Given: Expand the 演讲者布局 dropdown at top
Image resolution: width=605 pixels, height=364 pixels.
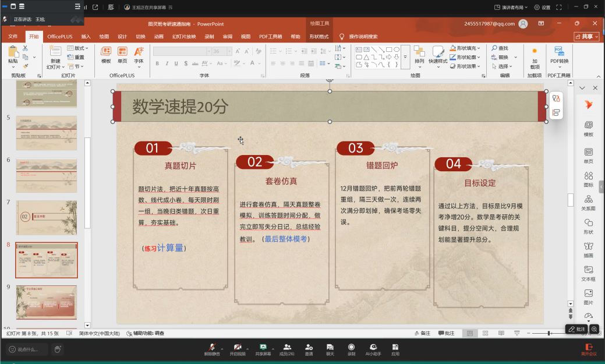Looking at the screenshot, I should [511, 8].
